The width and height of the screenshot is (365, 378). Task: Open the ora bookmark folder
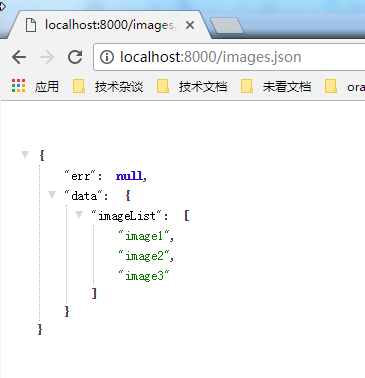pos(345,87)
